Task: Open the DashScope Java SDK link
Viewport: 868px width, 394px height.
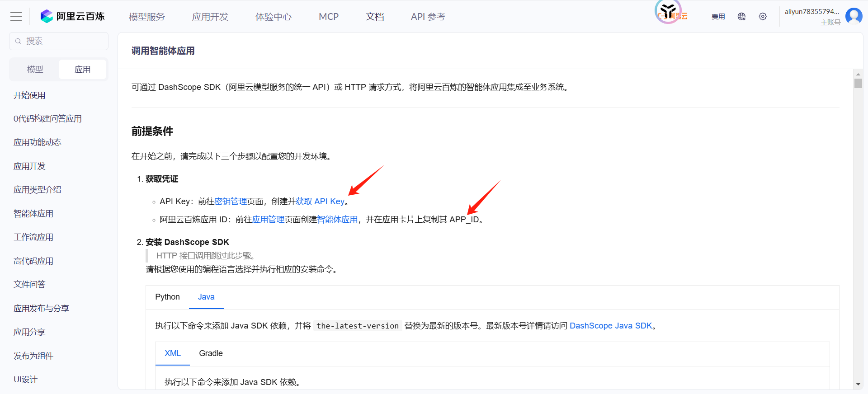Action: point(611,326)
